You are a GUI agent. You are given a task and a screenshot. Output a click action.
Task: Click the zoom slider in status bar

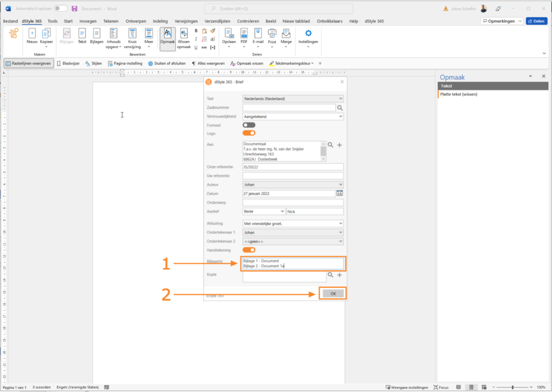pos(513,388)
